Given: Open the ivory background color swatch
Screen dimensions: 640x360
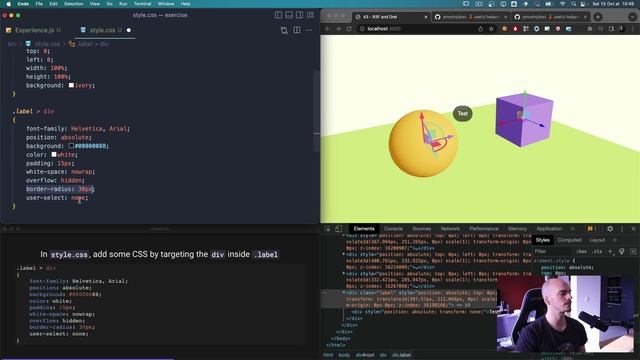Looking at the screenshot, I should [71, 85].
